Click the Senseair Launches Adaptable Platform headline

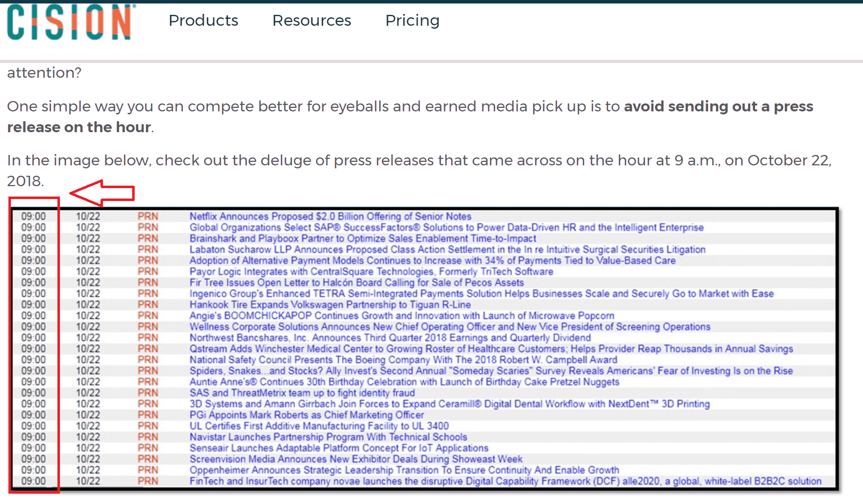339,448
